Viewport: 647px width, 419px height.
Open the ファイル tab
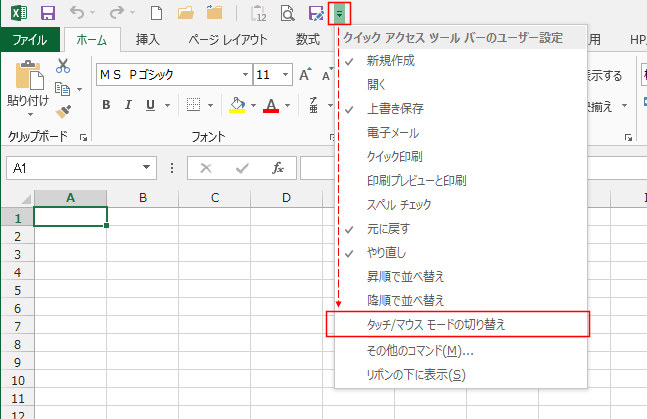coord(30,40)
